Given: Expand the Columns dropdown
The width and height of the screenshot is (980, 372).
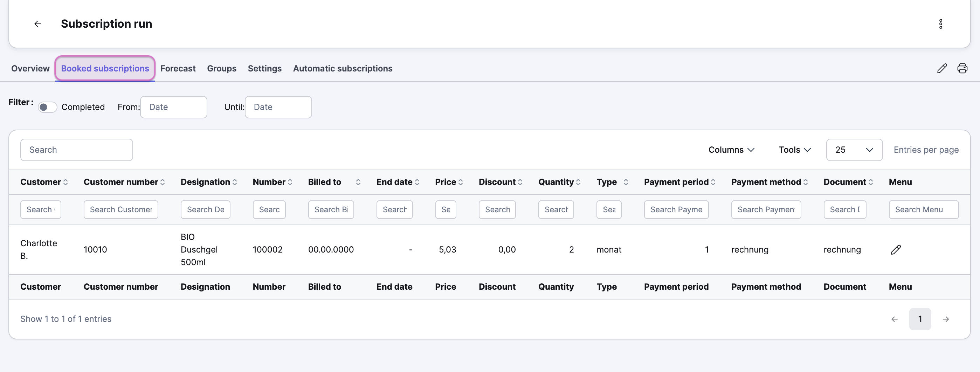Looking at the screenshot, I should (x=731, y=150).
